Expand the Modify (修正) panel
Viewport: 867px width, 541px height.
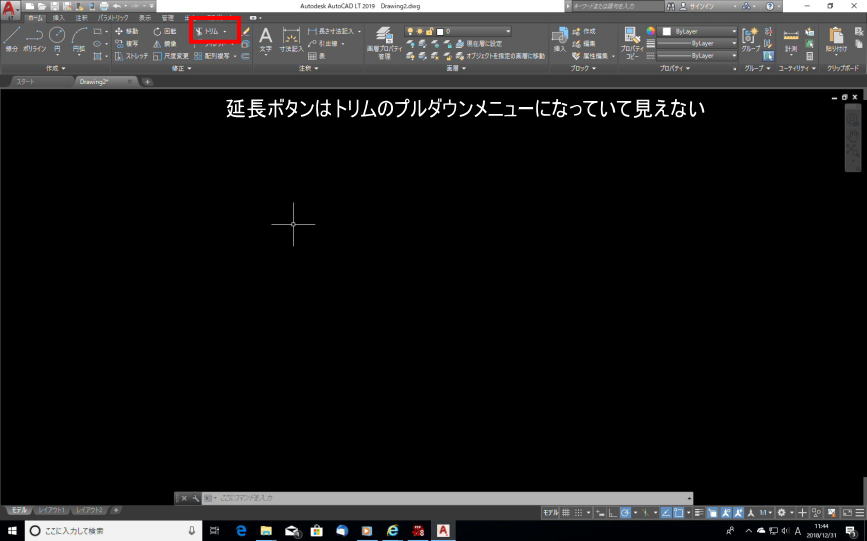(181, 68)
